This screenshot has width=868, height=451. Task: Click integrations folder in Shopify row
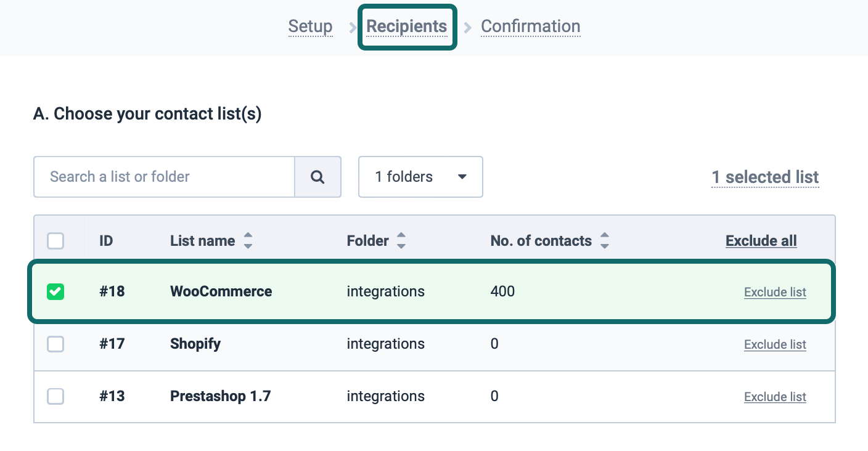pyautogui.click(x=386, y=344)
